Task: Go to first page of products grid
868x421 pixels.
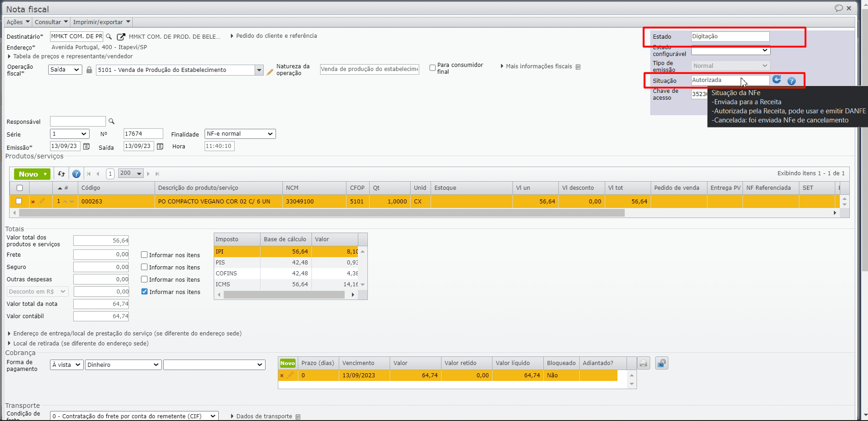Action: pyautogui.click(x=89, y=174)
